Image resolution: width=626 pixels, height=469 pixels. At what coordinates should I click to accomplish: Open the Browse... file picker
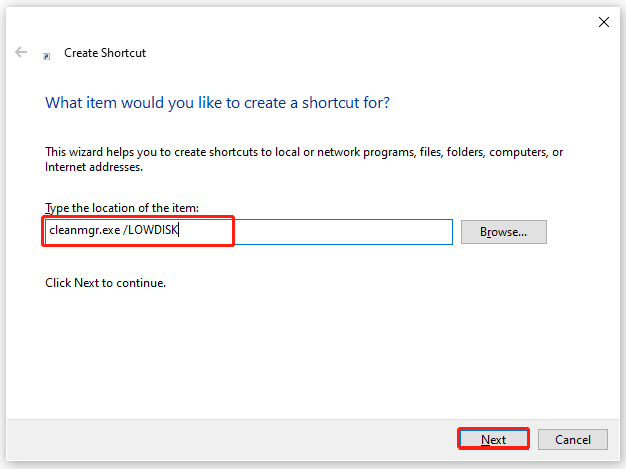point(503,232)
